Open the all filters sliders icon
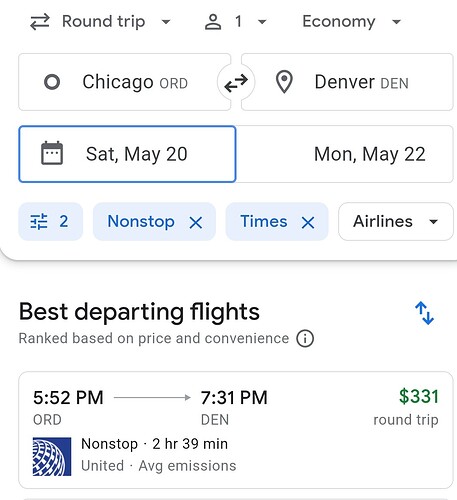 pyautogui.click(x=39, y=222)
